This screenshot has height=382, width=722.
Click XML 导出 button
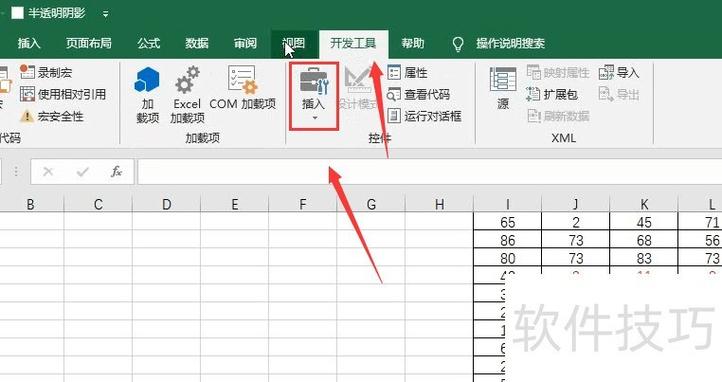(x=619, y=94)
